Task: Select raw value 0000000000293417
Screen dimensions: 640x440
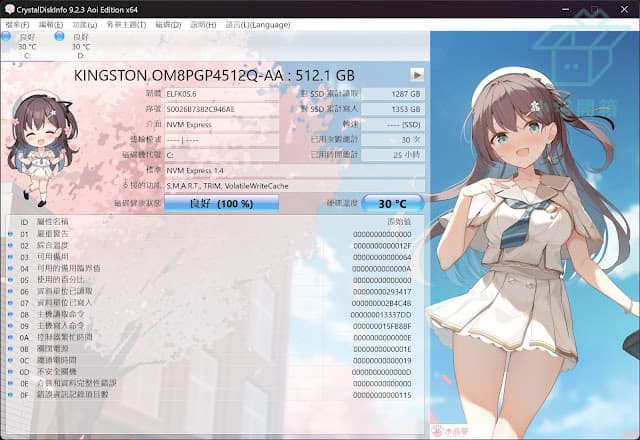Action: (382, 292)
